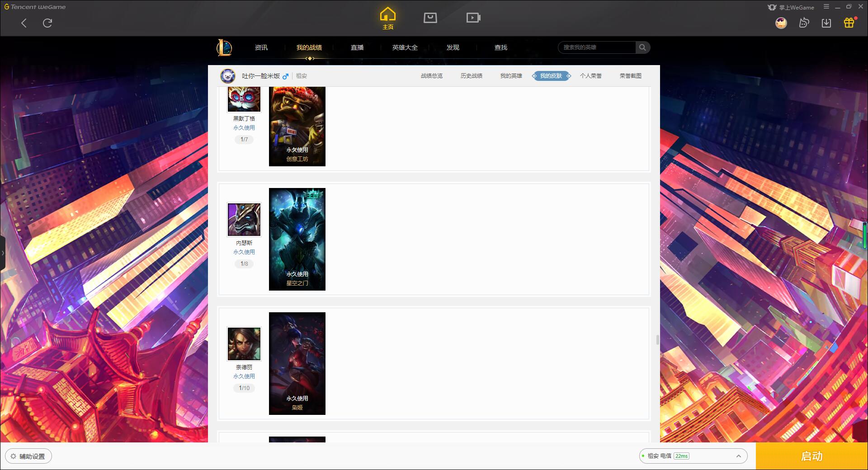Click the 奈德丽 champion portrait
Image resolution: width=868 pixels, height=470 pixels.
pos(244,344)
